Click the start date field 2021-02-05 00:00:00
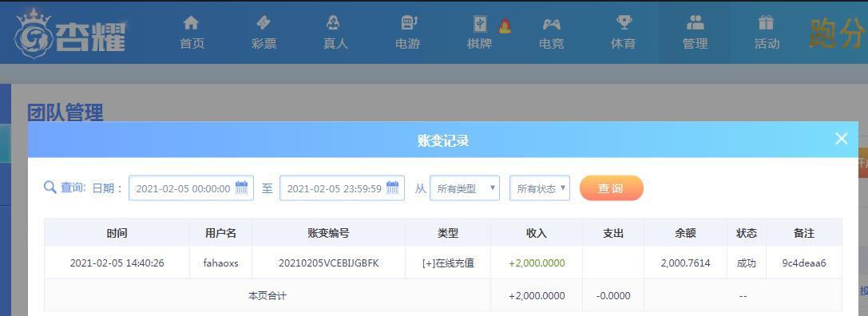 pyautogui.click(x=191, y=188)
